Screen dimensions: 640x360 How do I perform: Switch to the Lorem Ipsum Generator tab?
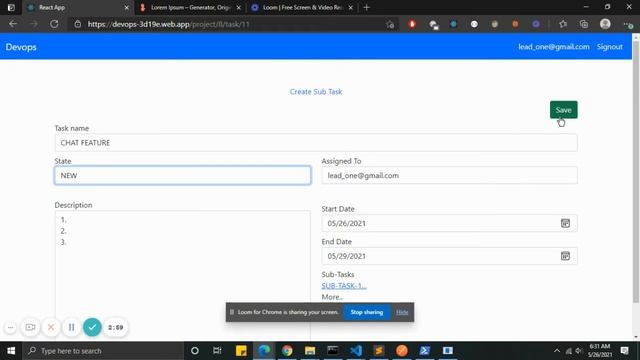point(190,7)
